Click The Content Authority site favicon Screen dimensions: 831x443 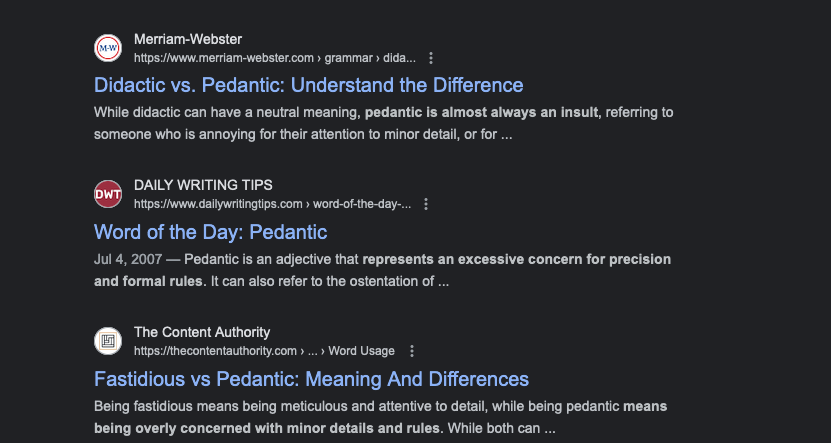click(108, 341)
